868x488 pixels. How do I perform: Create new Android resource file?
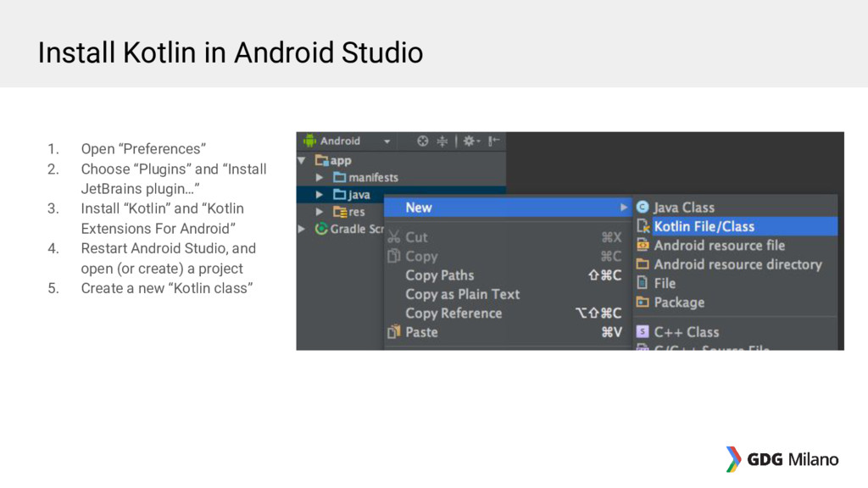coord(735,245)
